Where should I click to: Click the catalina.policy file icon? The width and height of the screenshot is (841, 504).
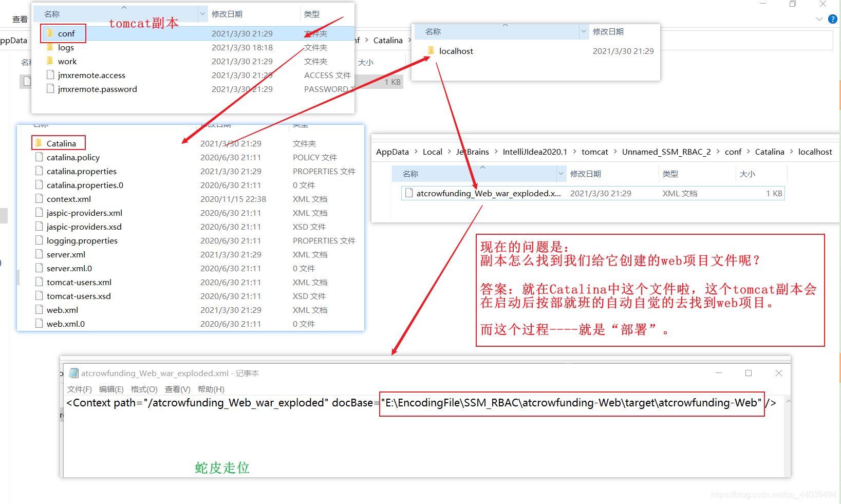tap(39, 157)
